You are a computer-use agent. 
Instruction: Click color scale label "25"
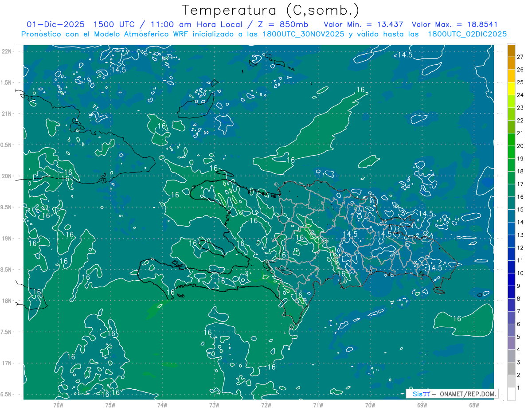pos(520,82)
